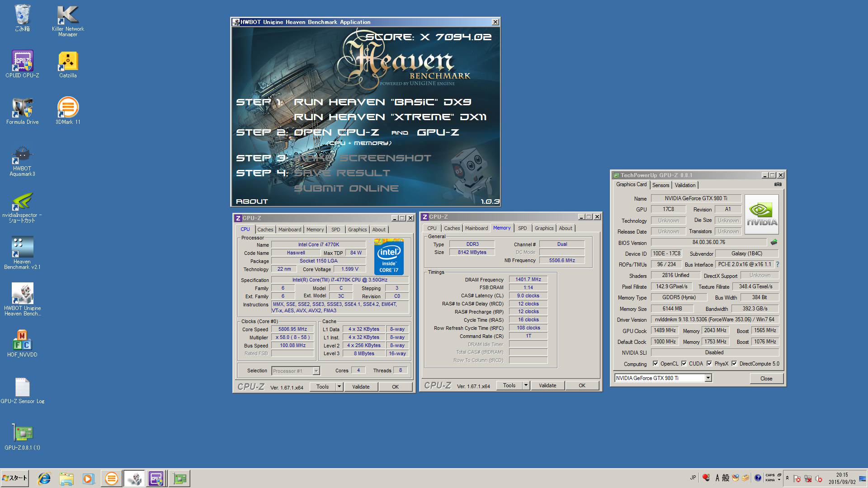
Task: Open Formula Drive desktop shortcut
Action: click(22, 111)
